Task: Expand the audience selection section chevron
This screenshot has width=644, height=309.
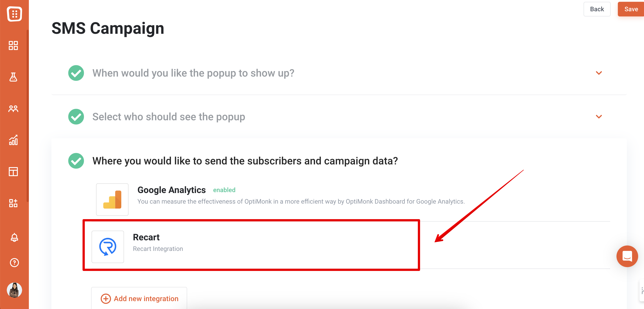Action: [x=599, y=117]
